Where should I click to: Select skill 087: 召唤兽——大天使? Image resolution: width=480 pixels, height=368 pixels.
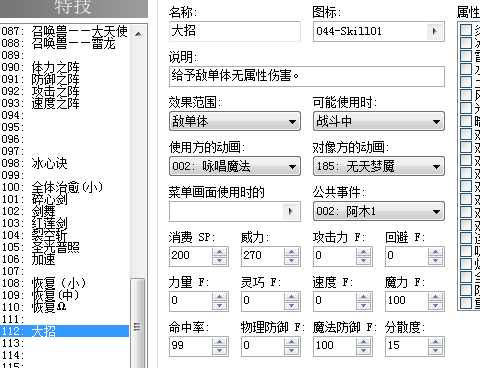pyautogui.click(x=65, y=31)
